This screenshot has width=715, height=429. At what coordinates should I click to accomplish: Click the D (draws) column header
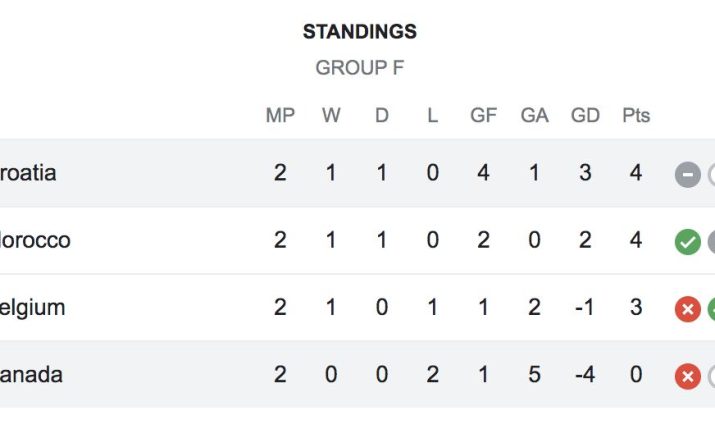[382, 115]
